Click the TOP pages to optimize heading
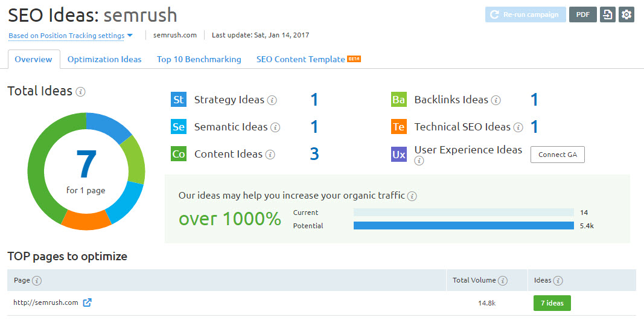 click(68, 257)
